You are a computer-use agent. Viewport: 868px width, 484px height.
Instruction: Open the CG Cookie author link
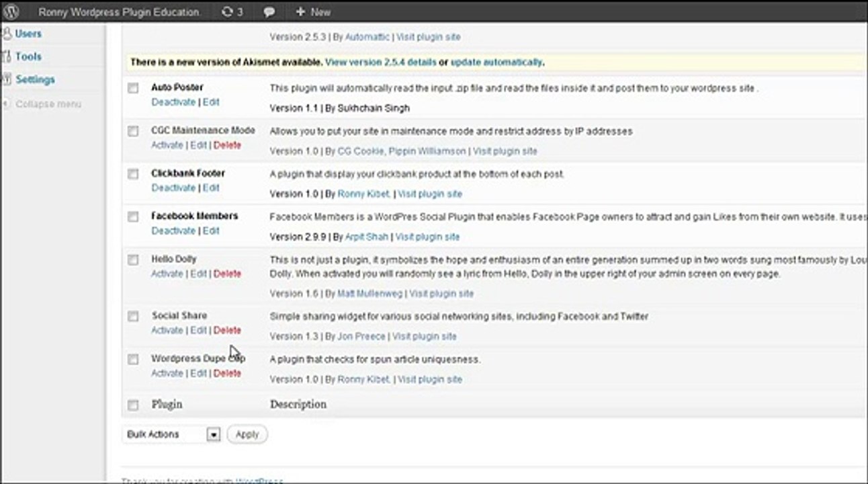click(x=361, y=151)
